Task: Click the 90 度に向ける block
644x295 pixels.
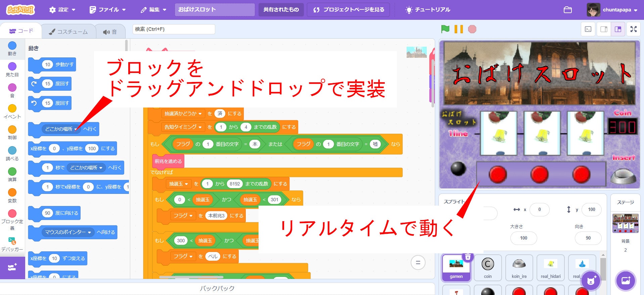Action: pyautogui.click(x=54, y=213)
